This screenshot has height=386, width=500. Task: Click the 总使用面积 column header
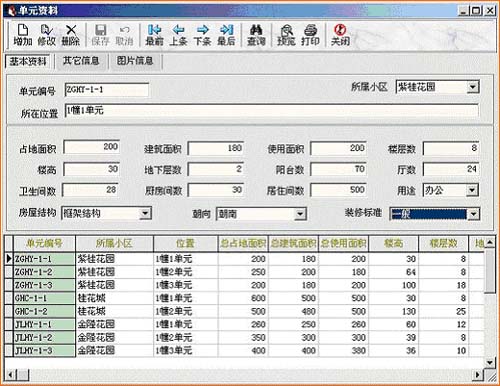(343, 244)
